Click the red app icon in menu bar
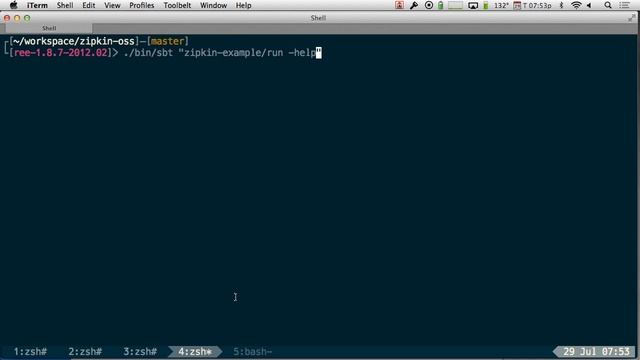640x360 pixels. click(399, 5)
